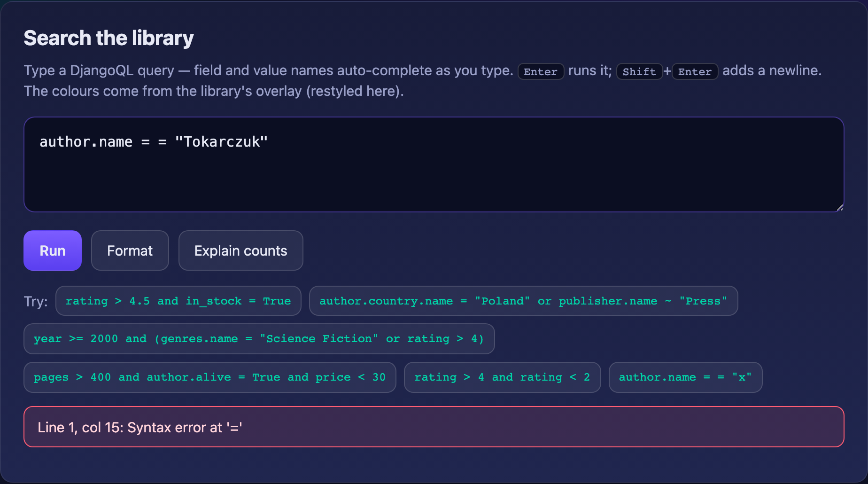This screenshot has width=868, height=484.
Task: Use the 'year >= 2000' Science Fiction example
Action: tap(259, 339)
